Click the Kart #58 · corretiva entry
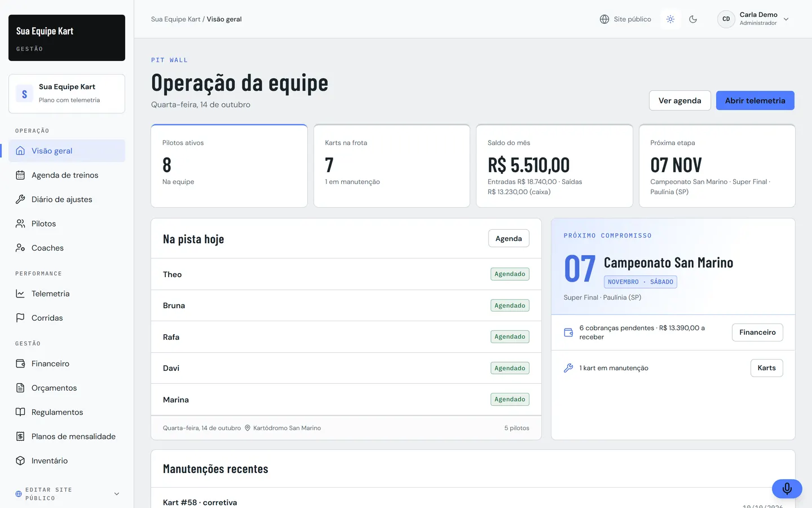 coord(200,502)
